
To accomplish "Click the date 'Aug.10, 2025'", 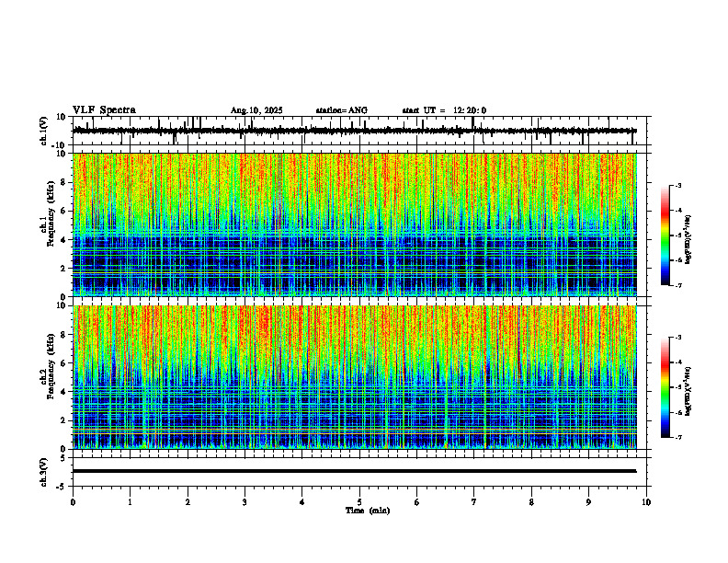I will point(256,110).
